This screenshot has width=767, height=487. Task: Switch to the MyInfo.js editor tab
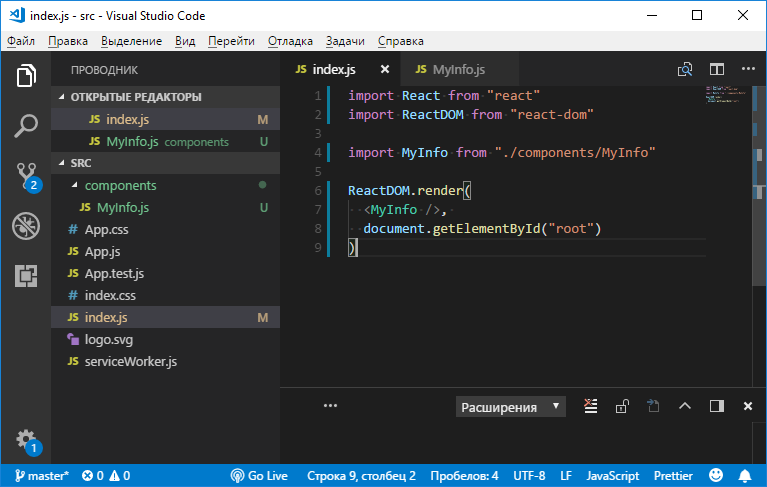pos(459,69)
